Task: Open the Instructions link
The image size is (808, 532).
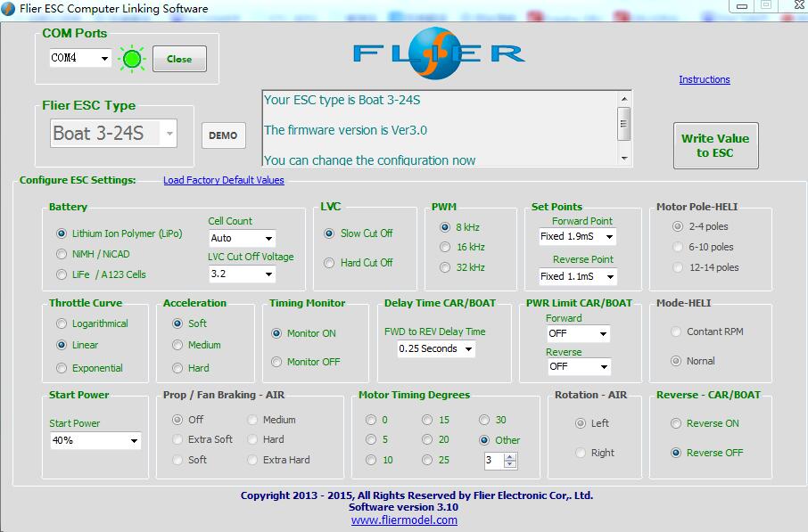Action: (x=705, y=79)
